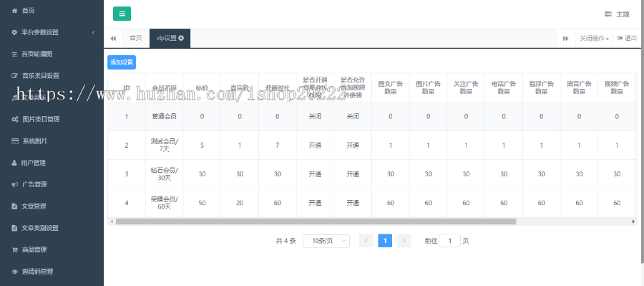Toggle the green hamburger sidebar button
644x286 pixels.
point(122,14)
